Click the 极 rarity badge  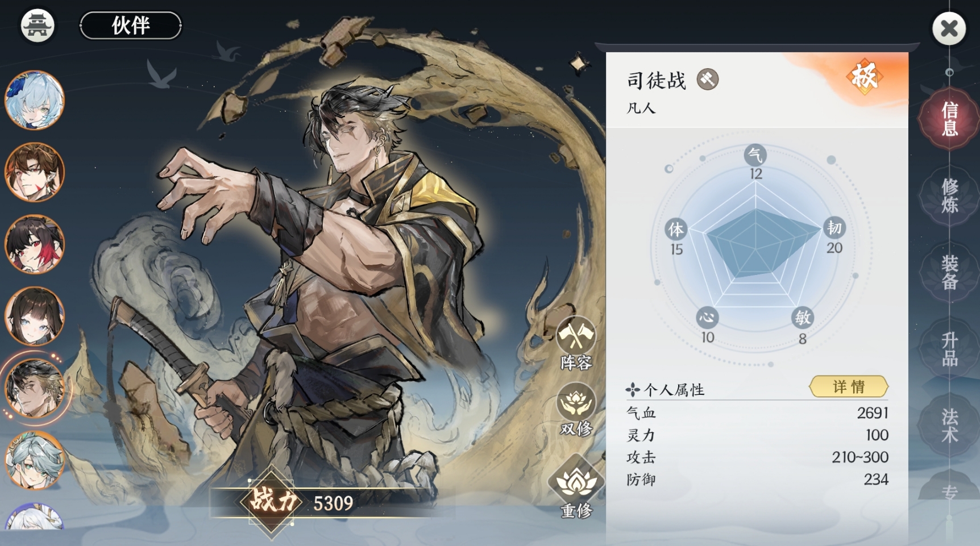pyautogui.click(x=863, y=76)
